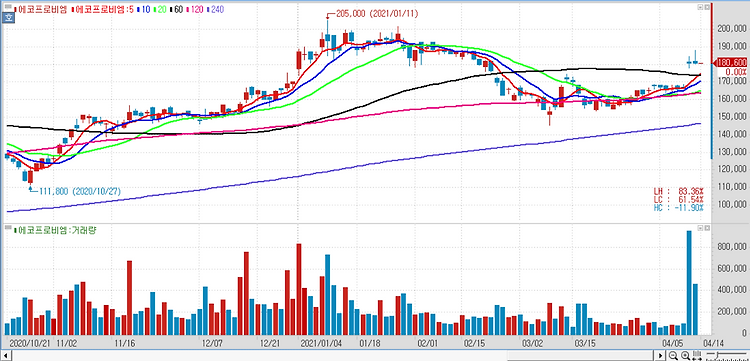Click the tallest blue volume bar near 04/05

(x=689, y=283)
